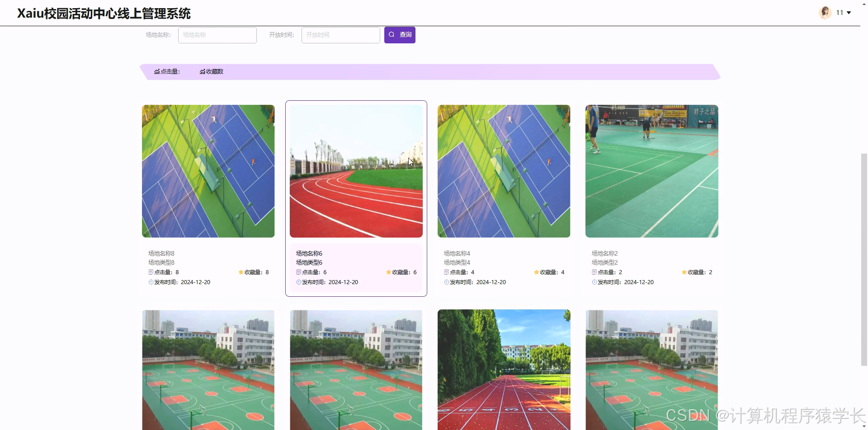Open the fourth basketball court image, second row
Viewport: 868px width, 430px height.
(652, 370)
